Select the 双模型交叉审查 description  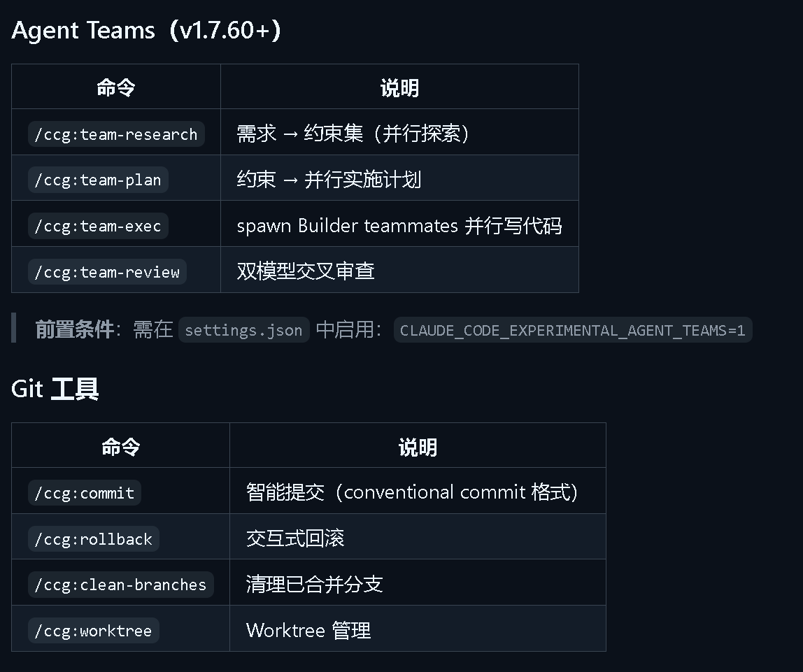(306, 271)
